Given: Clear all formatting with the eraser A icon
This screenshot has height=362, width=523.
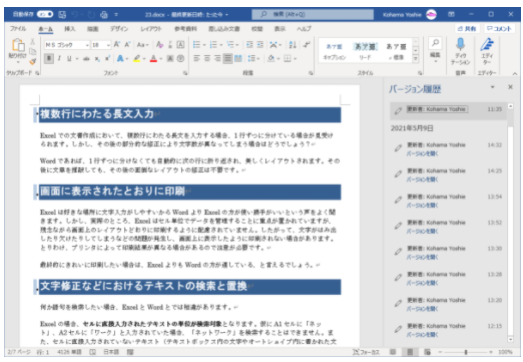Looking at the screenshot, I should tap(159, 44).
